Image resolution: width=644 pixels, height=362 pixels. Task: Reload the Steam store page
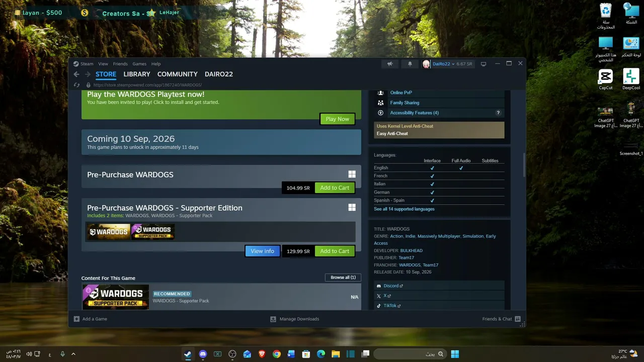click(76, 85)
